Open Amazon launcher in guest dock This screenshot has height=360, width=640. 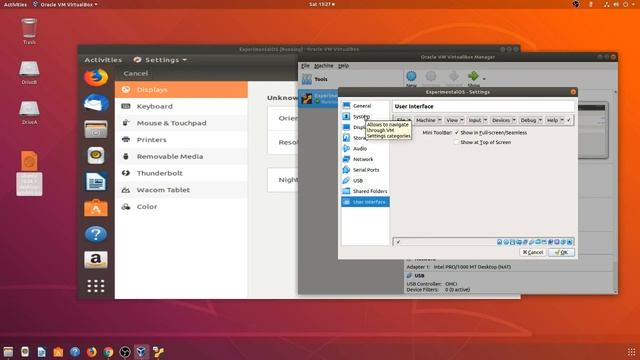tap(96, 260)
